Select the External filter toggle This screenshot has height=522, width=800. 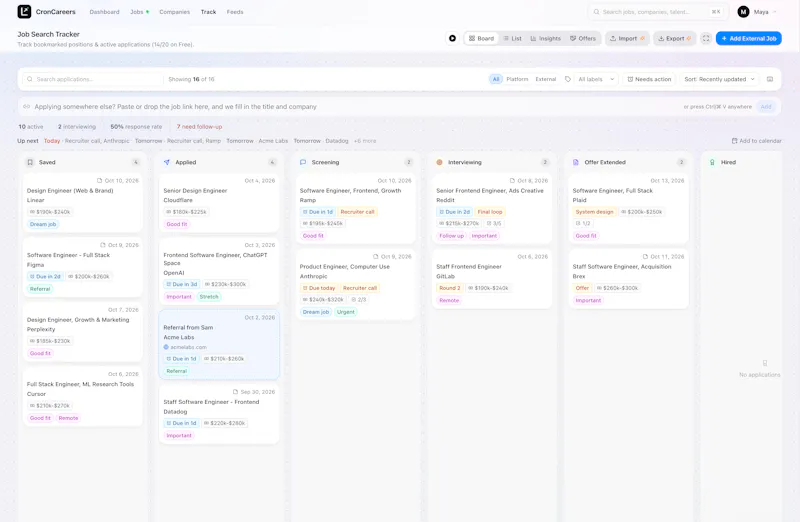(546, 79)
